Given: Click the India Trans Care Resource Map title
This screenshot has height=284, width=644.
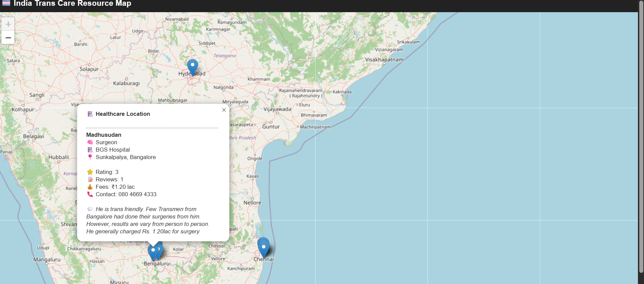Looking at the screenshot, I should coord(72,3).
